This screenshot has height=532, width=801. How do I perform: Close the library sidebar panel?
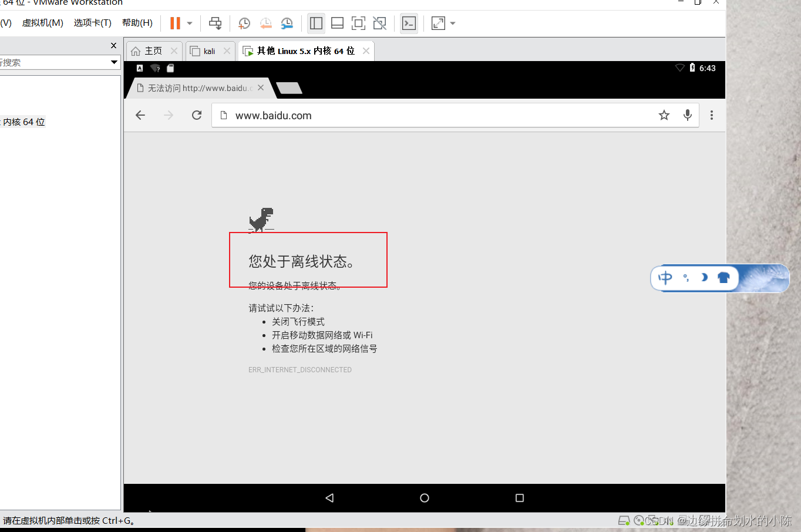113,45
